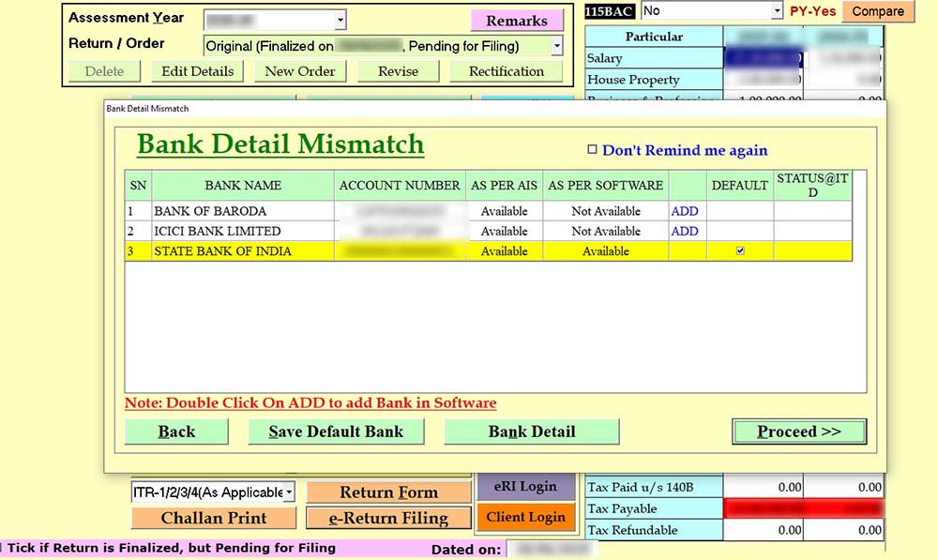The width and height of the screenshot is (938, 560).
Task: Toggle default checkbox for State Bank of India
Action: [740, 250]
